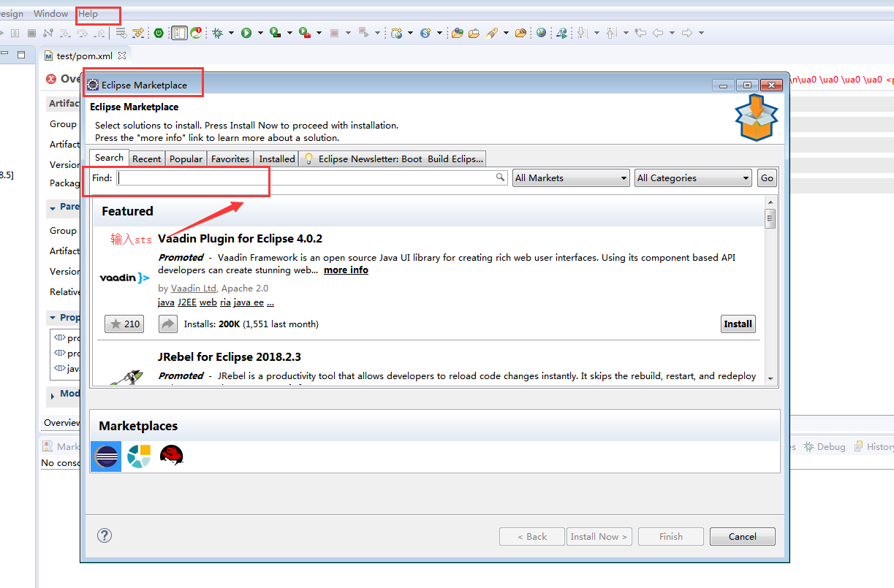Open the All Markets dropdown
894x588 pixels.
[571, 177]
